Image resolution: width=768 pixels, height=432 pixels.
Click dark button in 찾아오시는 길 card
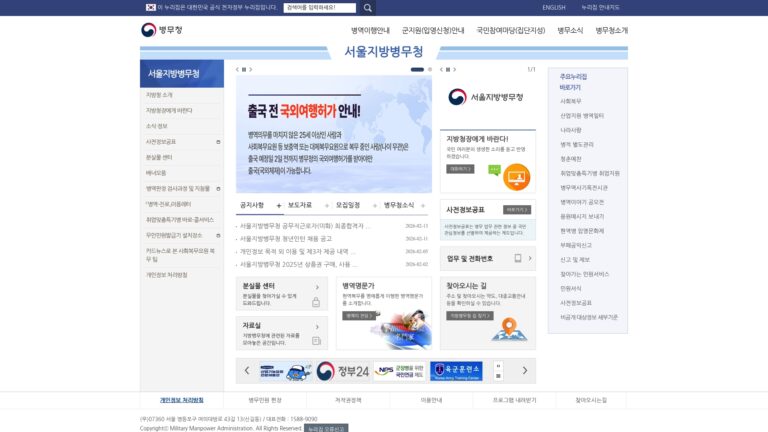click(470, 316)
